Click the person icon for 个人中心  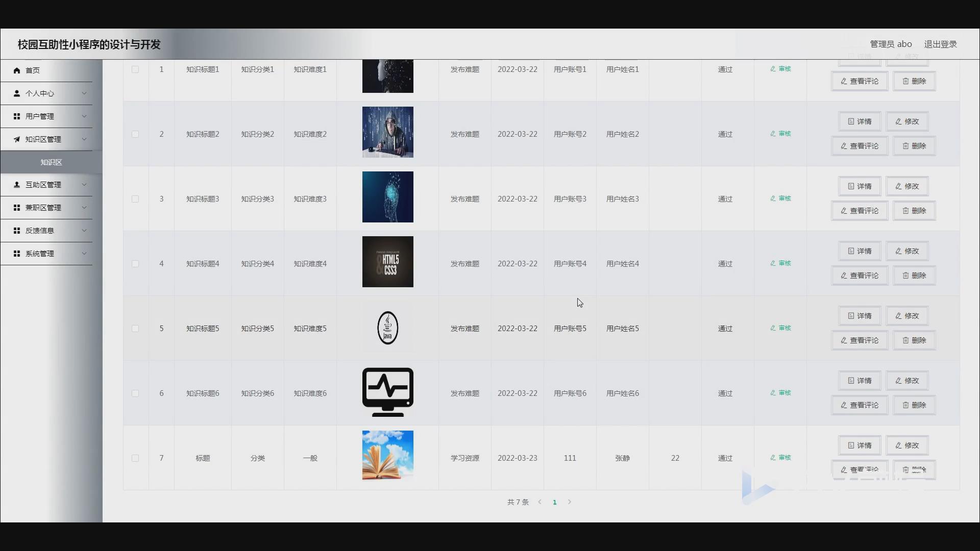click(17, 93)
